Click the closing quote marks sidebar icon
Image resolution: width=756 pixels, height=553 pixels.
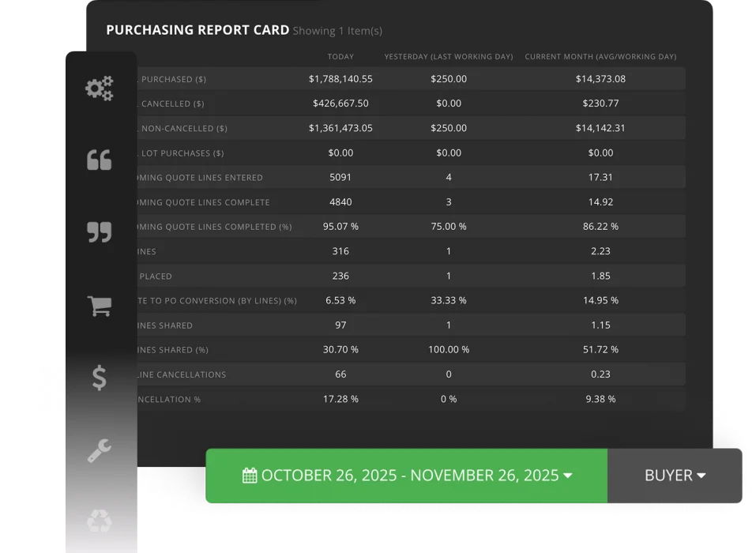[x=100, y=232]
